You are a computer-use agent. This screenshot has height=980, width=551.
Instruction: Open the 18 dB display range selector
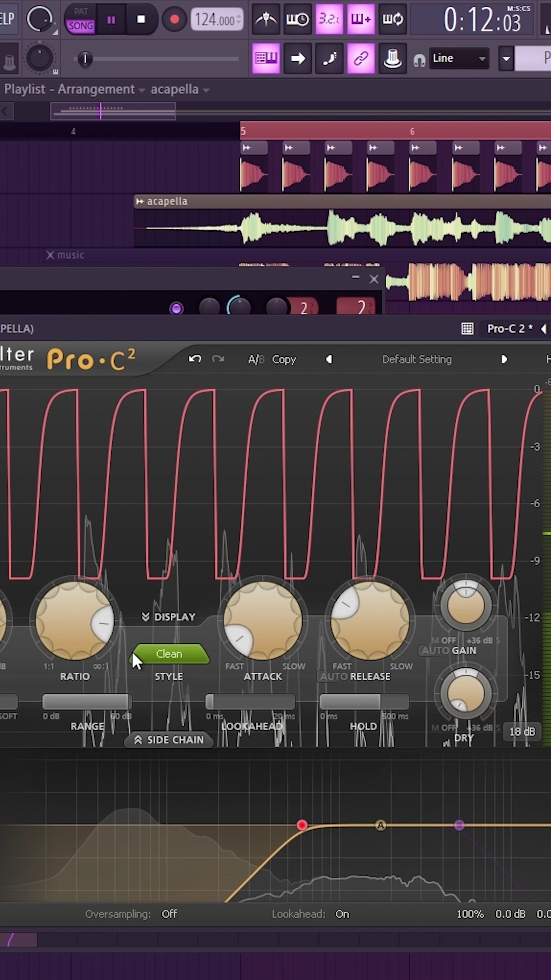(x=522, y=732)
